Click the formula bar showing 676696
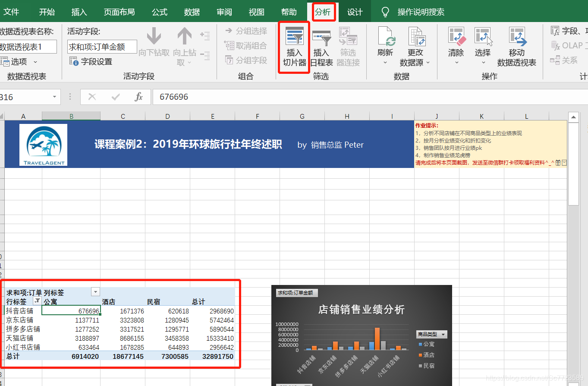The width and height of the screenshot is (588, 386). (x=370, y=97)
